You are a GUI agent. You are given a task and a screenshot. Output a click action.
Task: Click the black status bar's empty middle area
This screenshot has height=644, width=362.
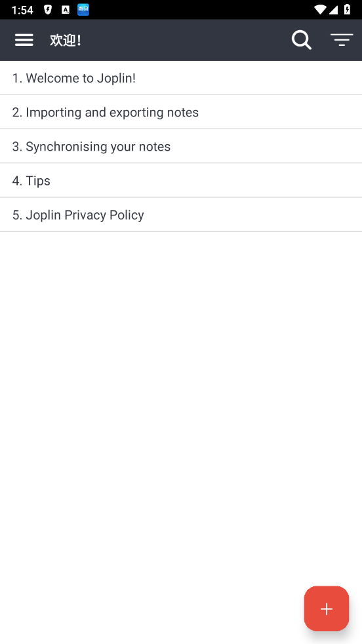click(x=201, y=9)
